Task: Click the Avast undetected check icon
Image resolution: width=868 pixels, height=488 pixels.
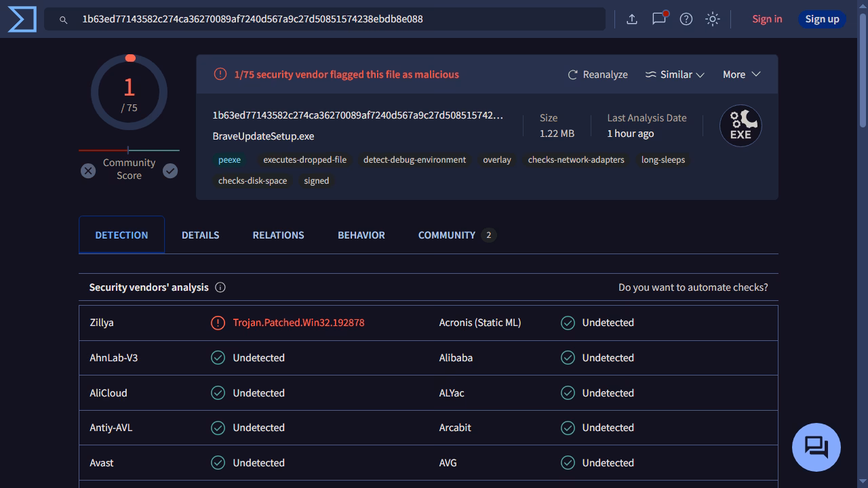Action: 218,463
